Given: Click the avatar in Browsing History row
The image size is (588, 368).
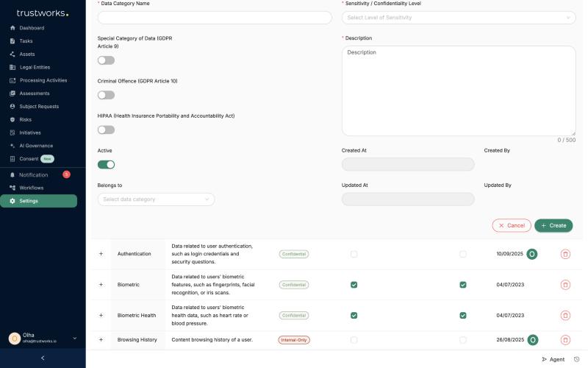Looking at the screenshot, I should pyautogui.click(x=532, y=340).
